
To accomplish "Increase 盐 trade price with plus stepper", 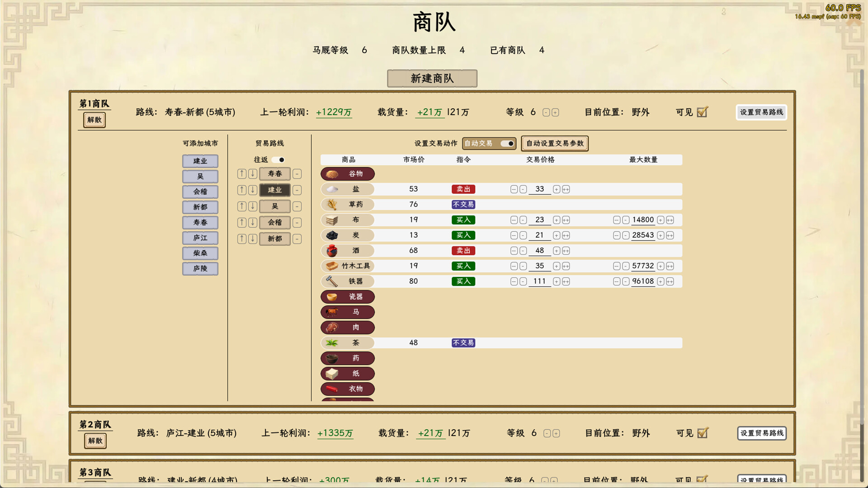I will 556,189.
